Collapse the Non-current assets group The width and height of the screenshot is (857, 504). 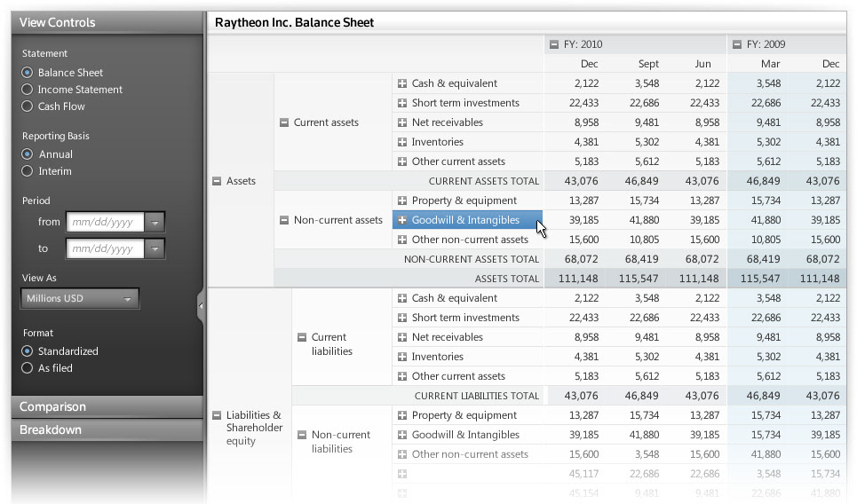(x=283, y=220)
